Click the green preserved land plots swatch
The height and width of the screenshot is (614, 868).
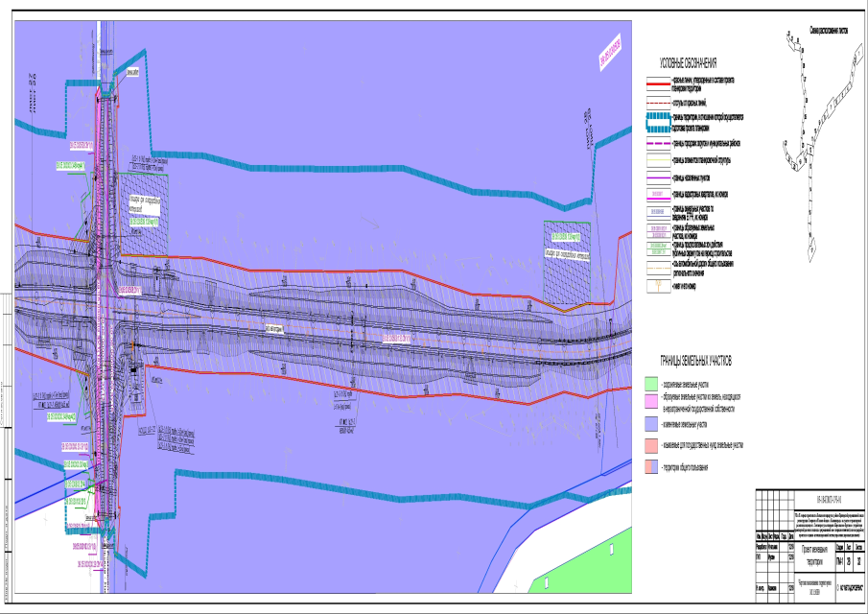[x=651, y=384]
